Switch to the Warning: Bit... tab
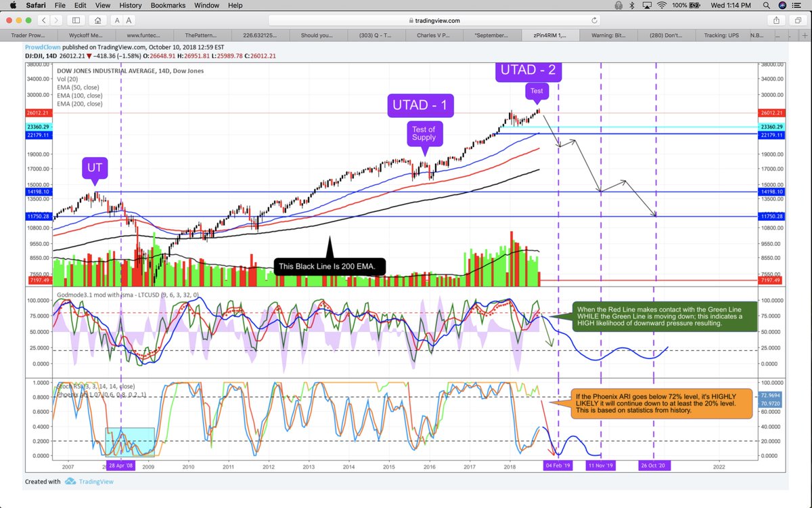Screen dimensions: 812x508 pyautogui.click(x=608, y=34)
